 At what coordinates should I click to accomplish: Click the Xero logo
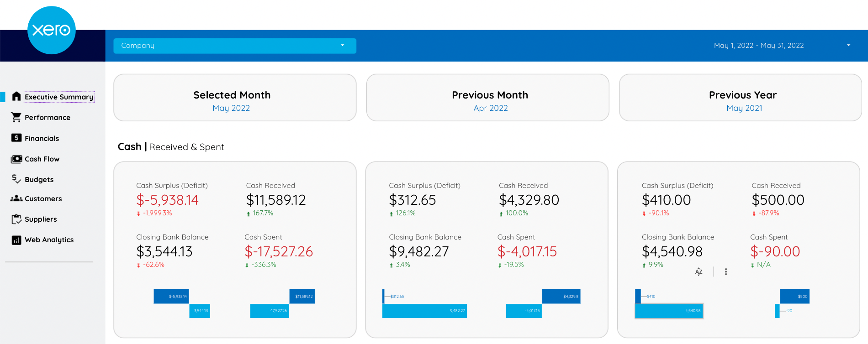[x=52, y=30]
